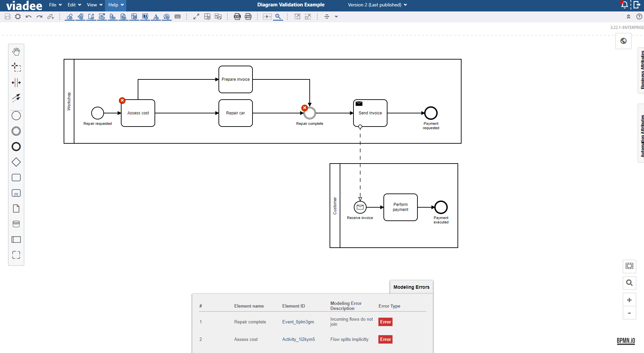Toggle the minimap icon
Image resolution: width=644 pixels, height=353 pixels.
629,266
